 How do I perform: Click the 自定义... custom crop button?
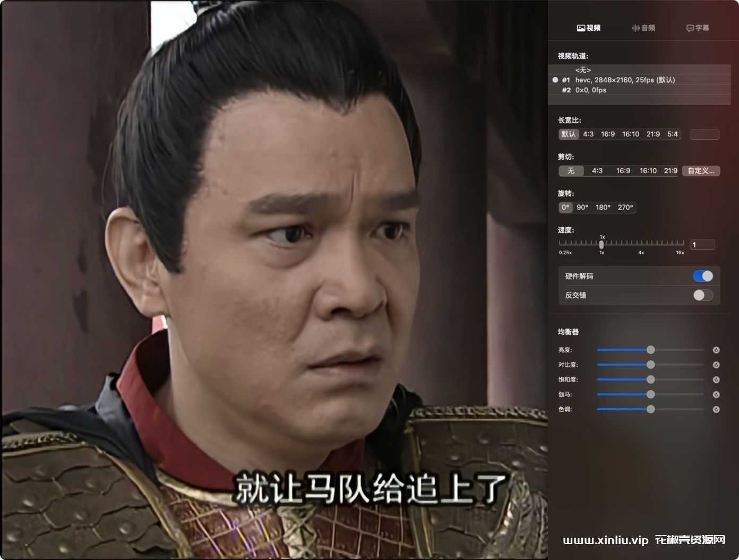tap(701, 170)
